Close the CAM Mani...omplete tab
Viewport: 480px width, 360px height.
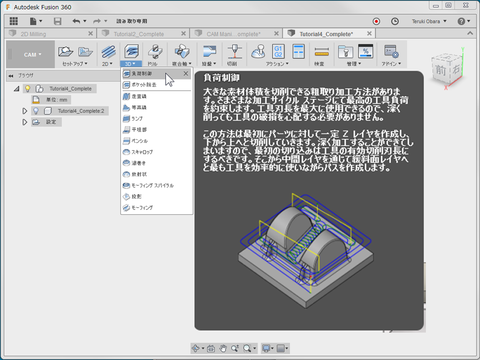click(x=276, y=33)
